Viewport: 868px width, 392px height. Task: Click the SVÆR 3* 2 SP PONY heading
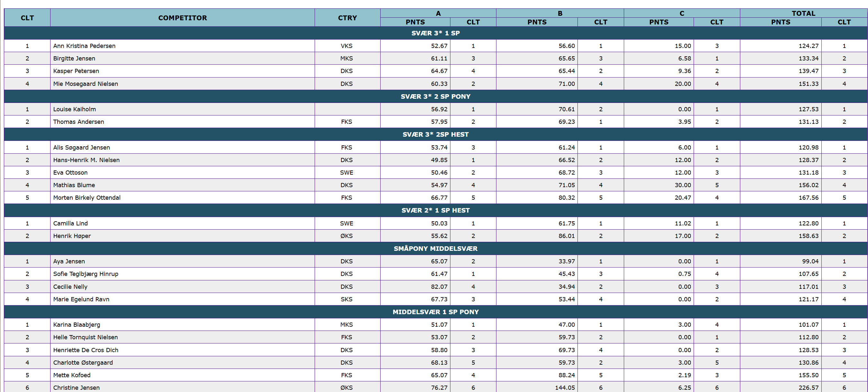click(435, 96)
